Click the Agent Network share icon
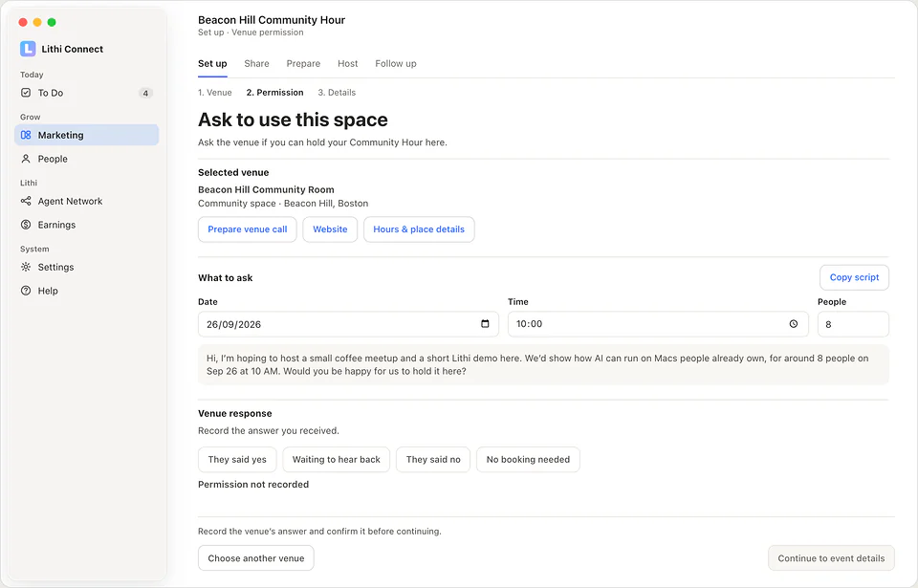Viewport: 918px width, 588px height. 26,201
